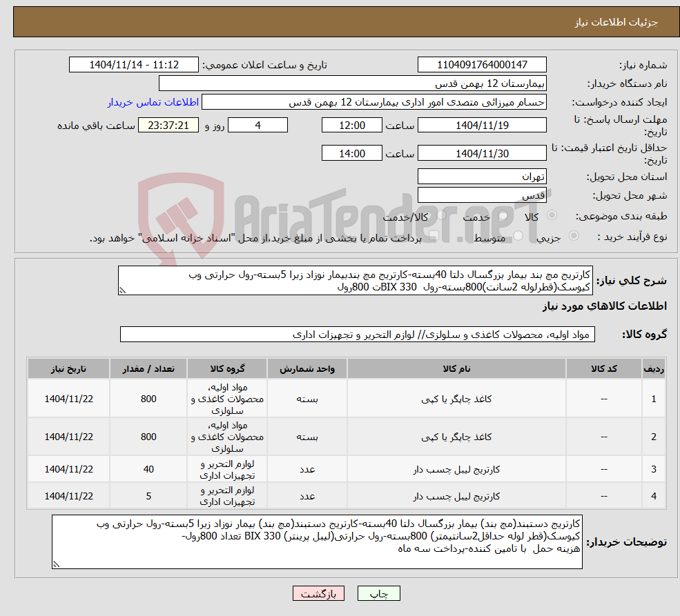The height and width of the screenshot is (616, 680).
Task: Click the request creator field حسام میرزائی
Action: [373, 102]
